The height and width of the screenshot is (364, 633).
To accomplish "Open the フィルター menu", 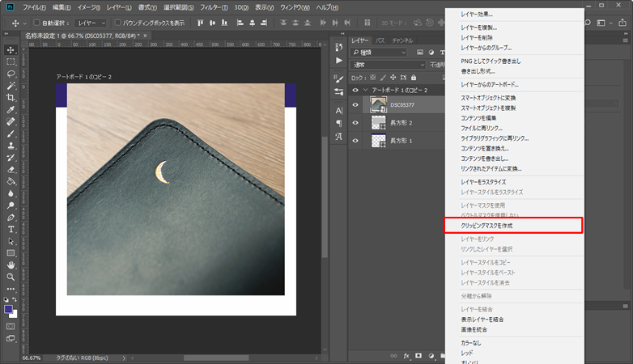I will [x=214, y=7].
